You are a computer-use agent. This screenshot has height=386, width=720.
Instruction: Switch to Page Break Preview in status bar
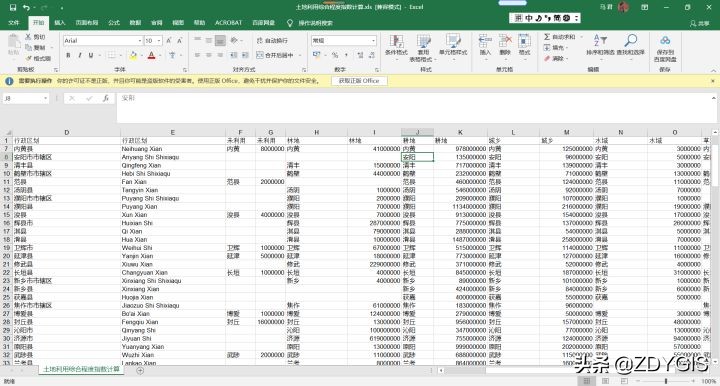click(x=624, y=381)
